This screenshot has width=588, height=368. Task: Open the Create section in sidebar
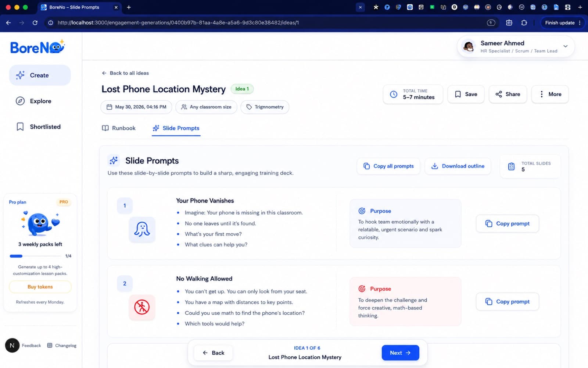[40, 75]
